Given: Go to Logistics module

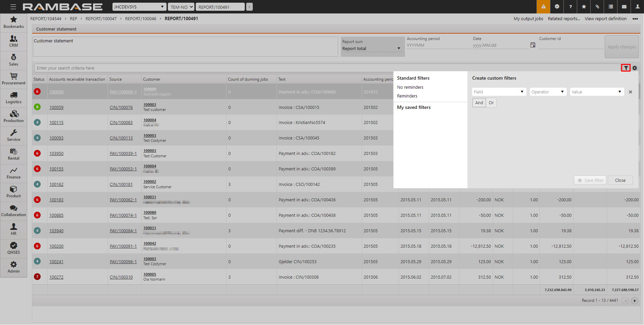Looking at the screenshot, I should point(13,98).
